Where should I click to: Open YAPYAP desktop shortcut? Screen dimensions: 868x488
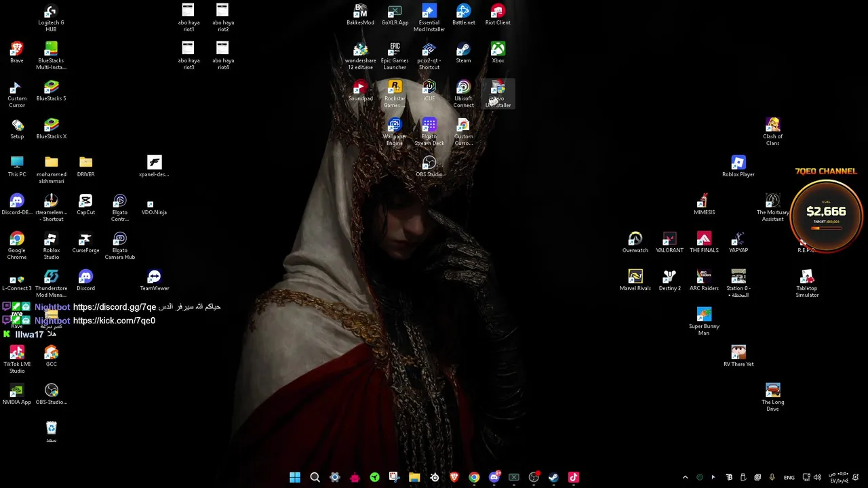pyautogui.click(x=738, y=243)
